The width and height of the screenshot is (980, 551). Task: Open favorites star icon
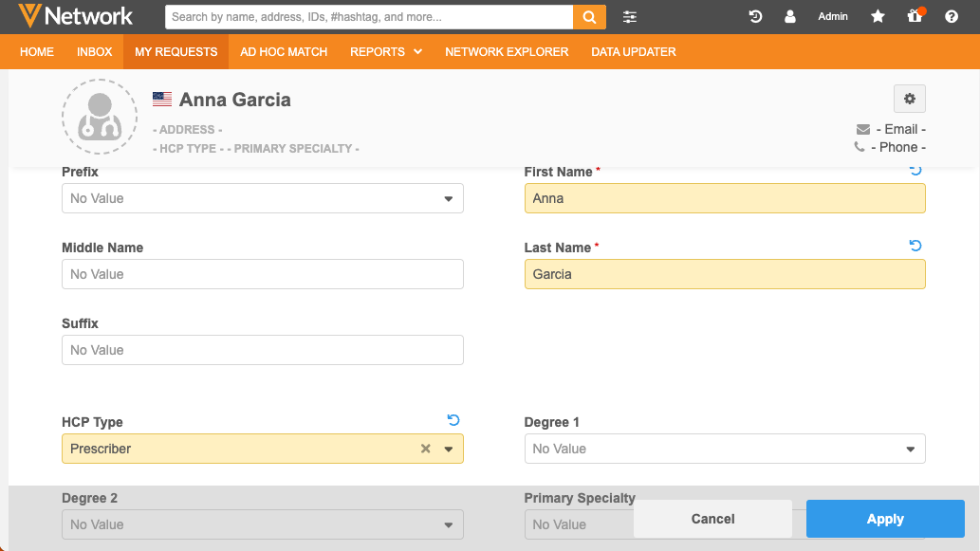[878, 17]
